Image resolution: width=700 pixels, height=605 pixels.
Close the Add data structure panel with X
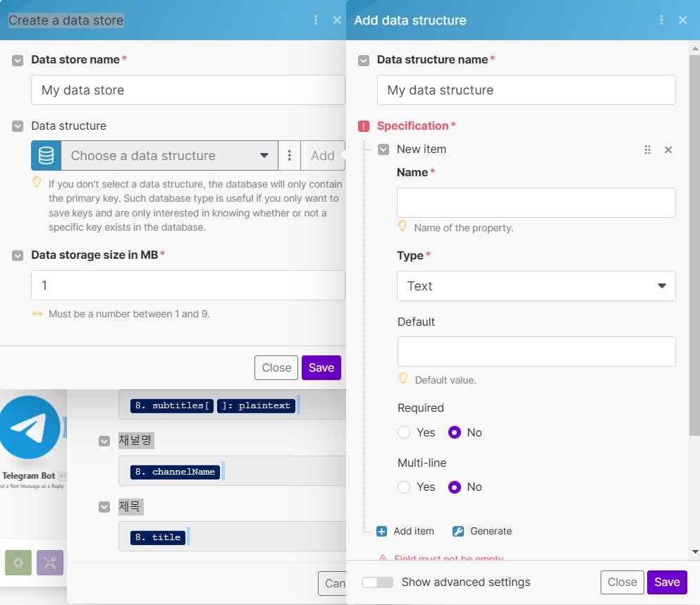(682, 20)
